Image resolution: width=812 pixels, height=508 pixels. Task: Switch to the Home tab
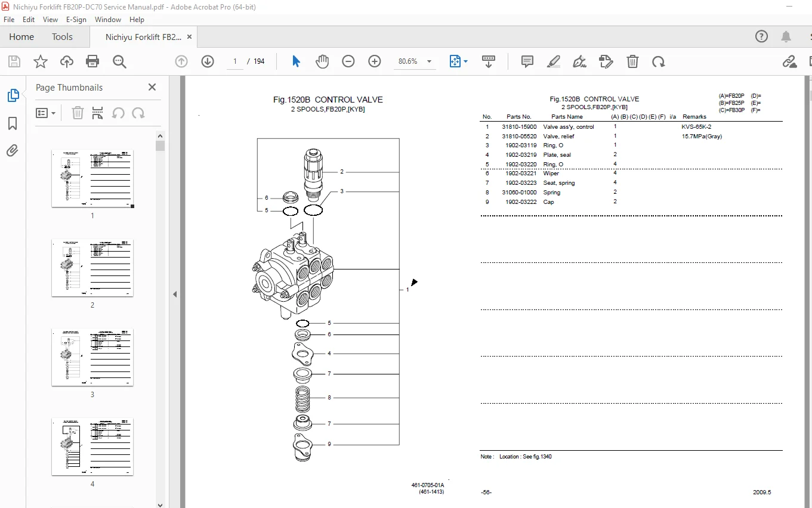point(21,37)
